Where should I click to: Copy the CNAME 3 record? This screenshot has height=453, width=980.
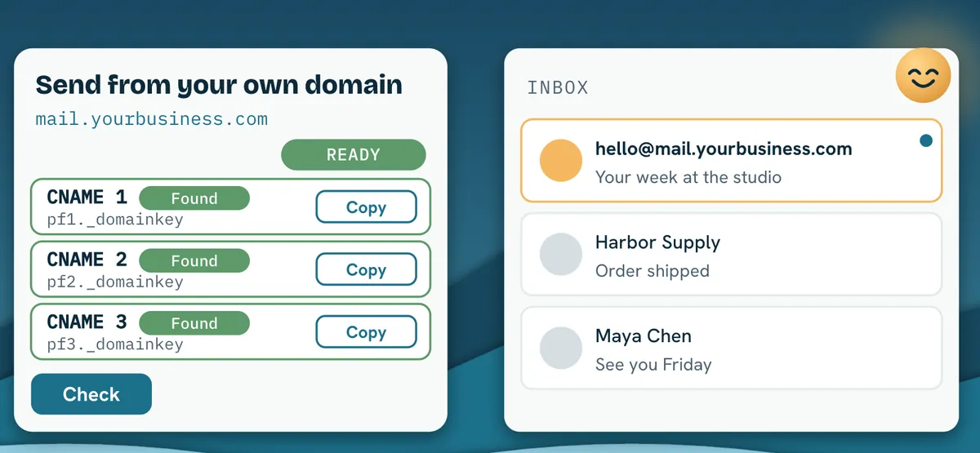(x=366, y=332)
